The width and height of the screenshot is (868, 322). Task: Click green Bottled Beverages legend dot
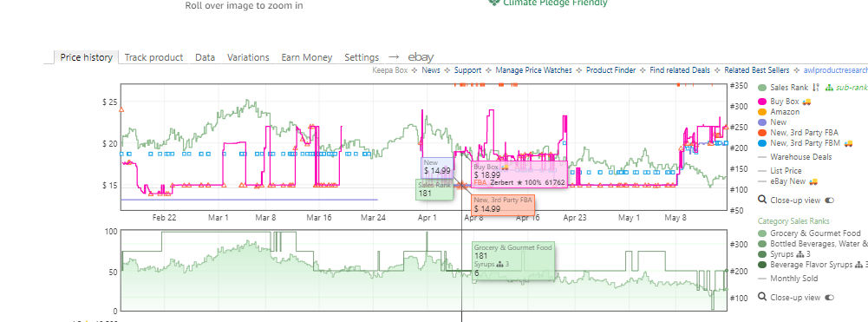click(763, 244)
